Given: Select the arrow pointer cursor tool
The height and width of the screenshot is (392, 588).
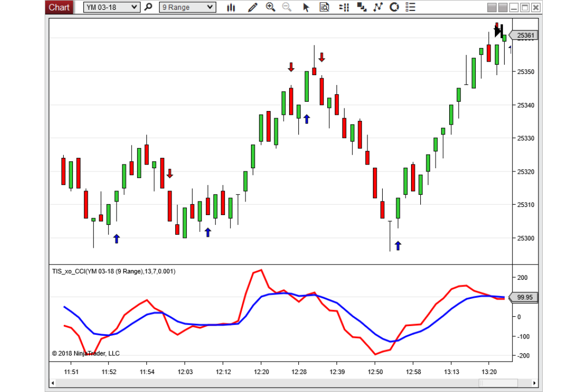Looking at the screenshot, I should click(x=306, y=7).
